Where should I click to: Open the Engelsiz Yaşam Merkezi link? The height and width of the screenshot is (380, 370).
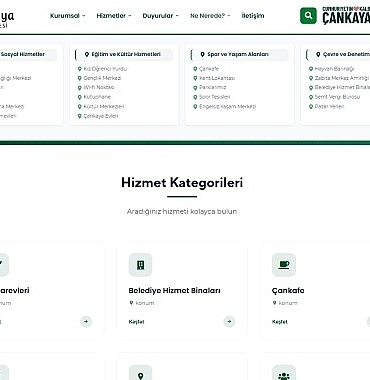[x=228, y=107]
